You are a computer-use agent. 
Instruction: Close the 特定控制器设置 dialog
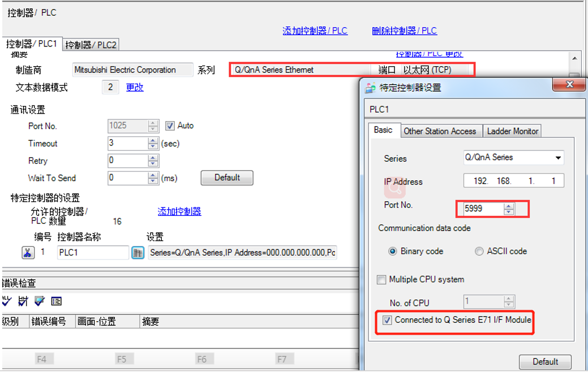pos(569,84)
